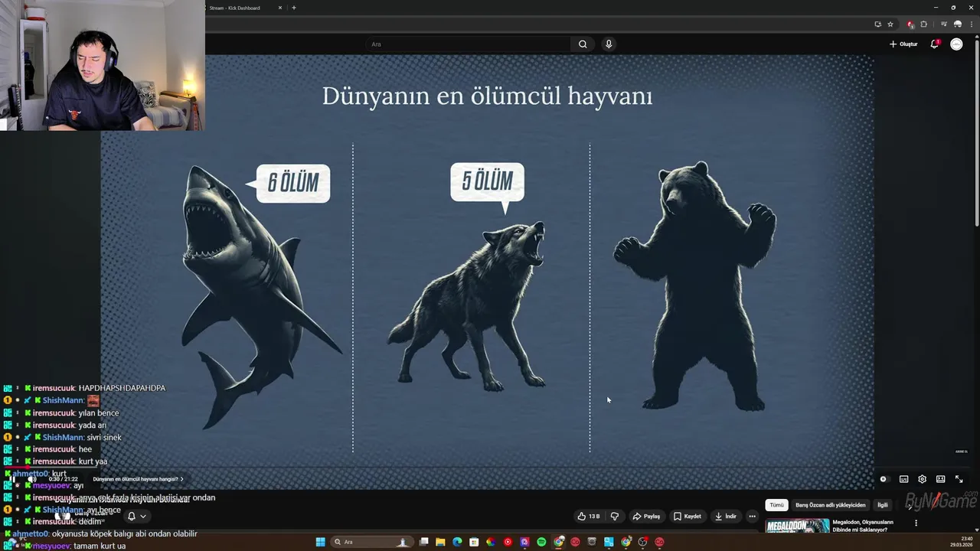Click the Paylaş share button
This screenshot has width=980, height=551.
(x=646, y=517)
